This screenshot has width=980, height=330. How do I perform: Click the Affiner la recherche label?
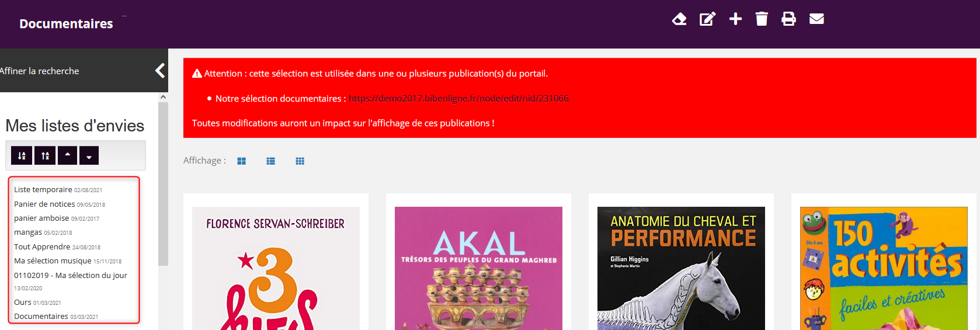(39, 71)
